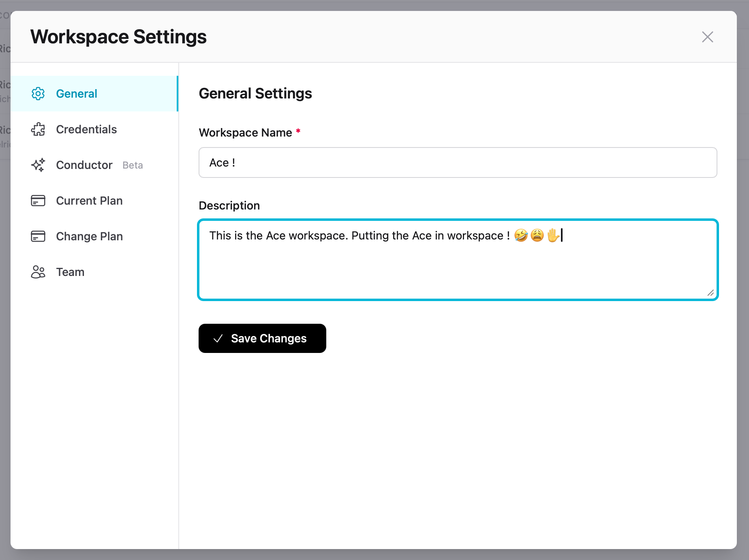The width and height of the screenshot is (749, 560).
Task: Click the card icon beside Change Plan
Action: (38, 236)
